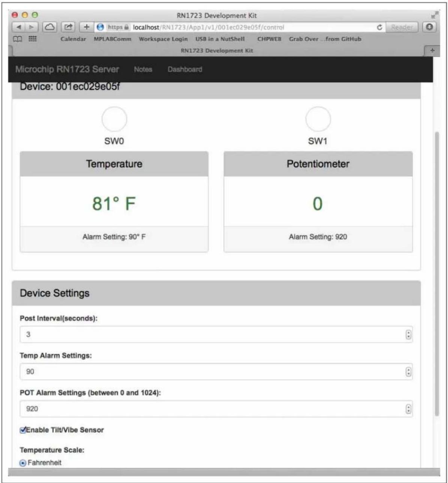The image size is (448, 483).
Task: Select the RN1723 Development Kit tab
Action: tap(217, 51)
